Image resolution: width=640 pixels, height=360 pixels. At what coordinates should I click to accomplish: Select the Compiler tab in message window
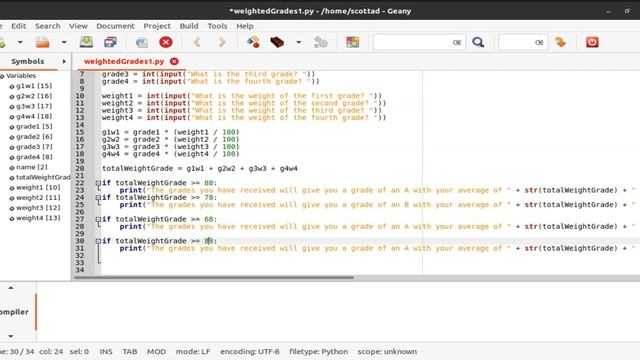[x=14, y=312]
